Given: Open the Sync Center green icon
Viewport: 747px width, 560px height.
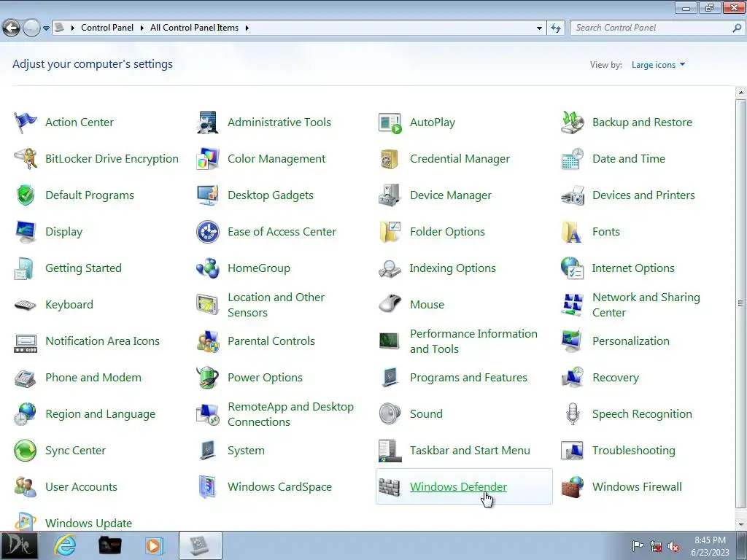Looking at the screenshot, I should (26, 451).
